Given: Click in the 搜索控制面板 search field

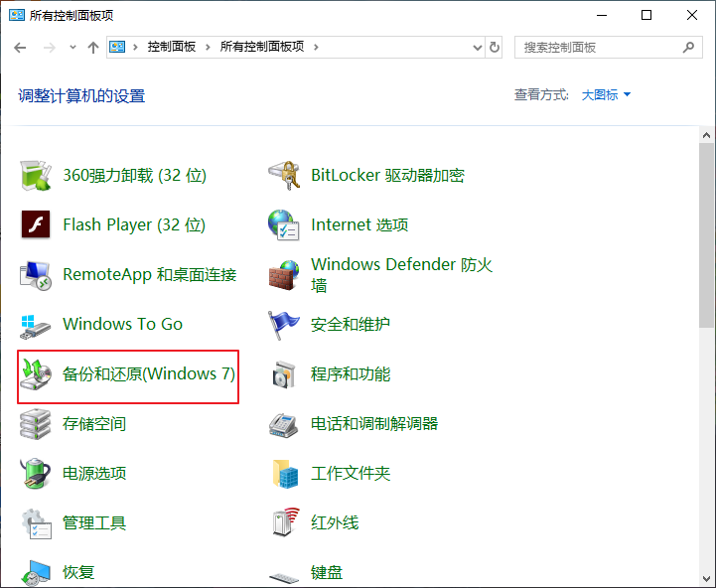Looking at the screenshot, I should (x=598, y=47).
